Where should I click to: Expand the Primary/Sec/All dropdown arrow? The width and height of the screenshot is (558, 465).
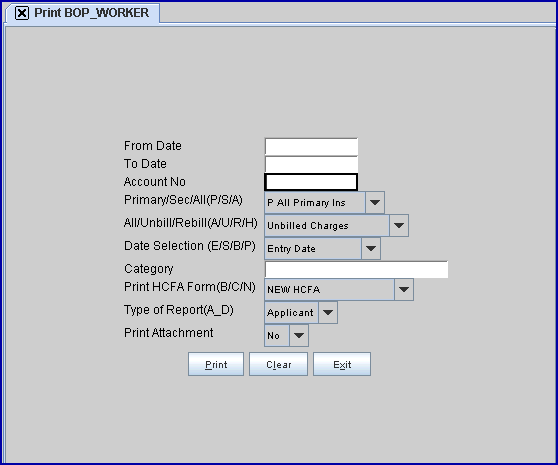point(375,202)
